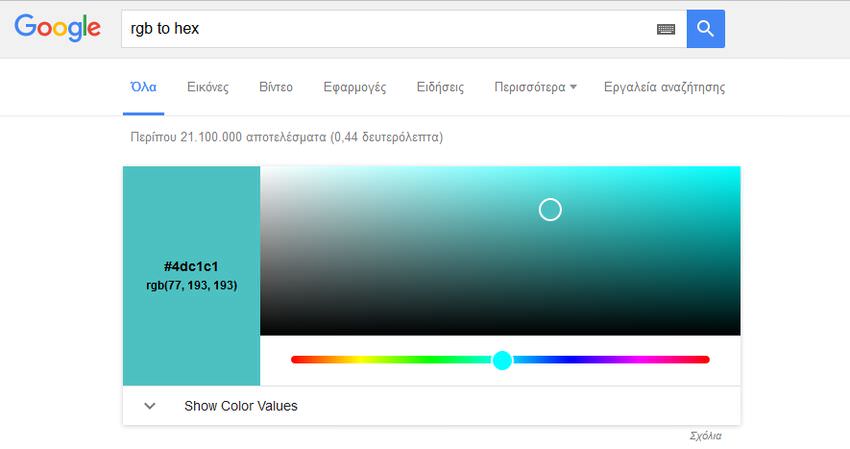Click the circular color picker handle

pyautogui.click(x=550, y=209)
